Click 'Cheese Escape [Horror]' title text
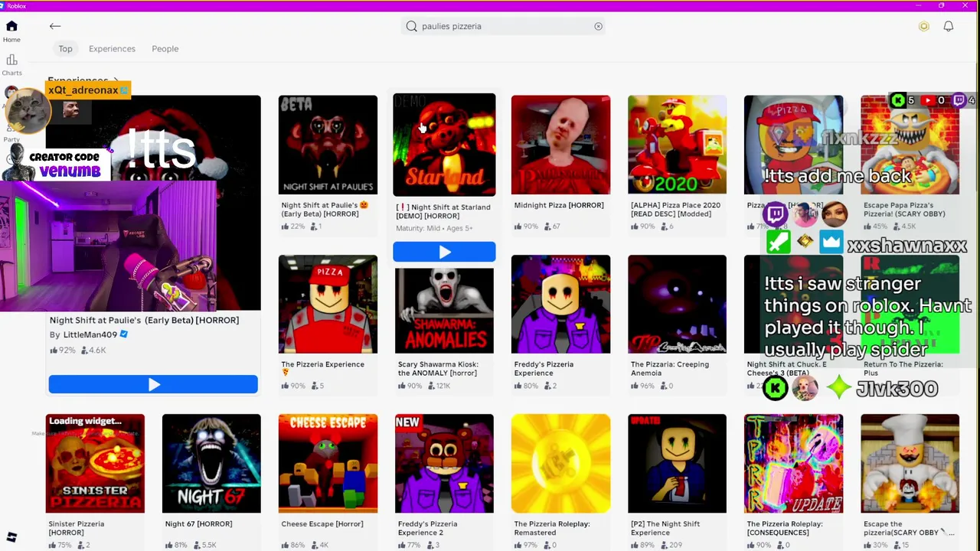 (x=322, y=523)
